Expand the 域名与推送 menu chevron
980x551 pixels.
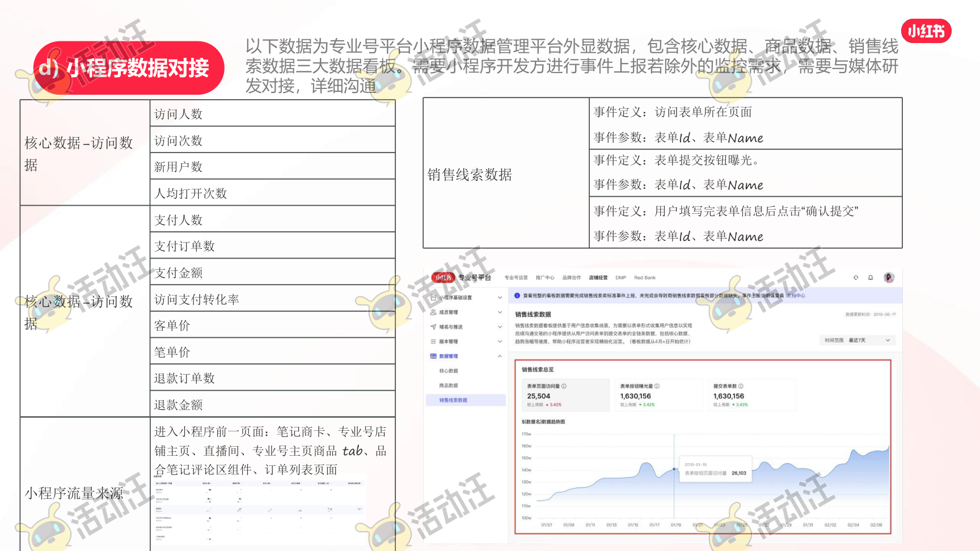click(500, 327)
